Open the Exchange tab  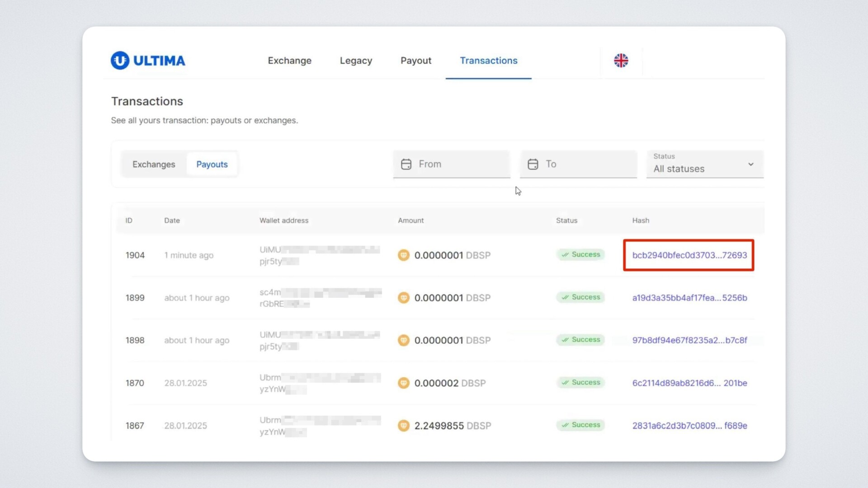point(289,61)
